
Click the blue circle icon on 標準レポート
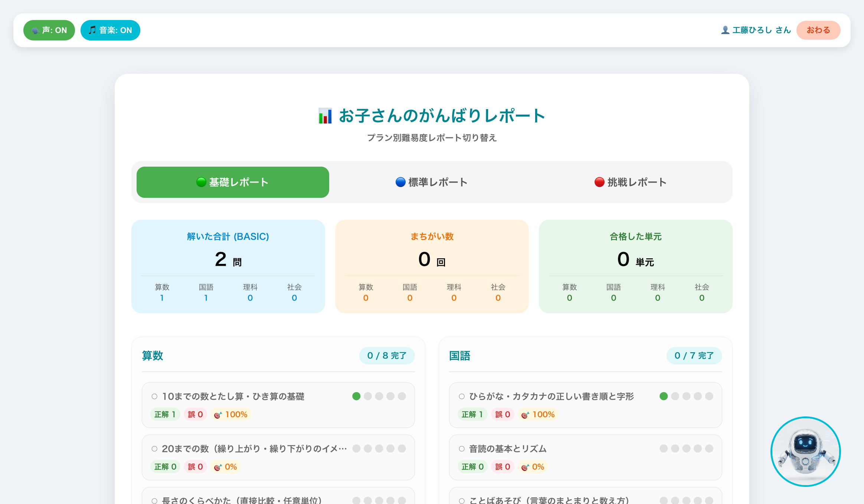tap(400, 182)
